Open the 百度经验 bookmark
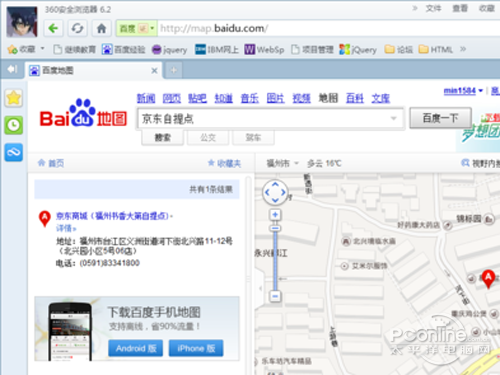The height and width of the screenshot is (375, 500). 123,50
